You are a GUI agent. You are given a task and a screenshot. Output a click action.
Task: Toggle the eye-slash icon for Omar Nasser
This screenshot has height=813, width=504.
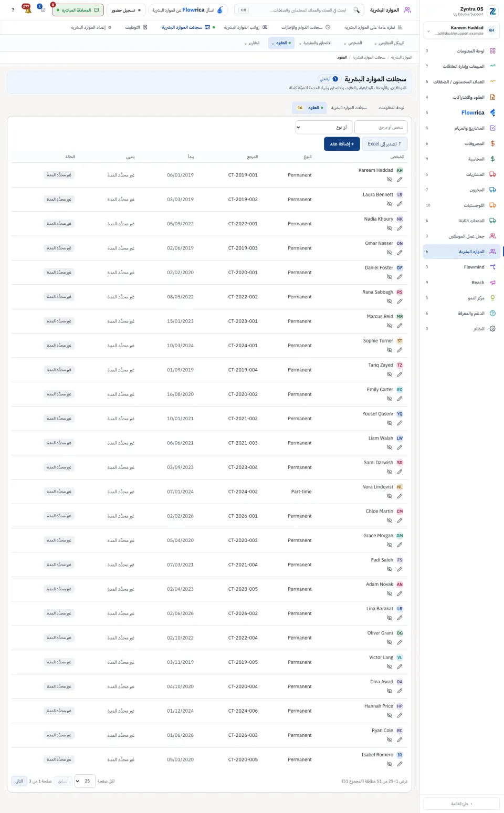390,253
